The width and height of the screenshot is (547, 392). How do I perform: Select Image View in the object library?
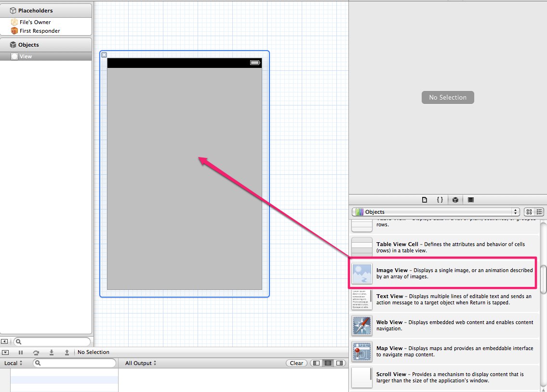coord(443,274)
